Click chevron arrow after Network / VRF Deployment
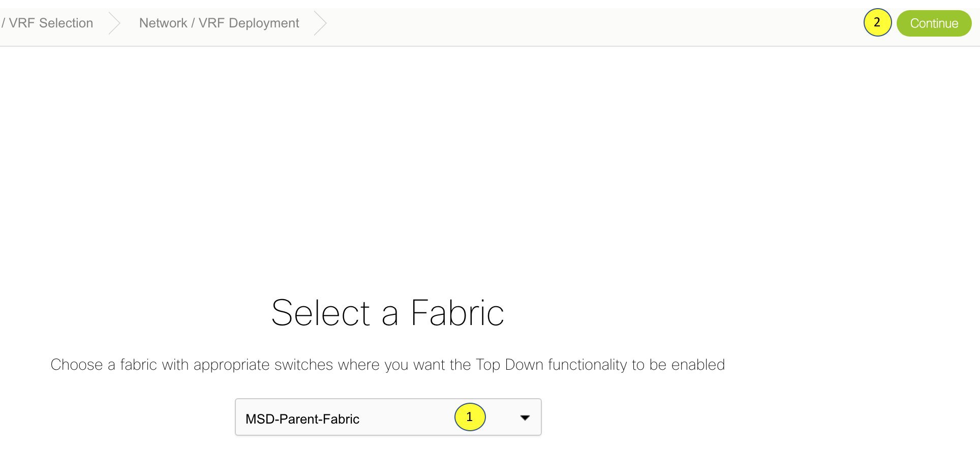980x451 pixels. tap(320, 23)
